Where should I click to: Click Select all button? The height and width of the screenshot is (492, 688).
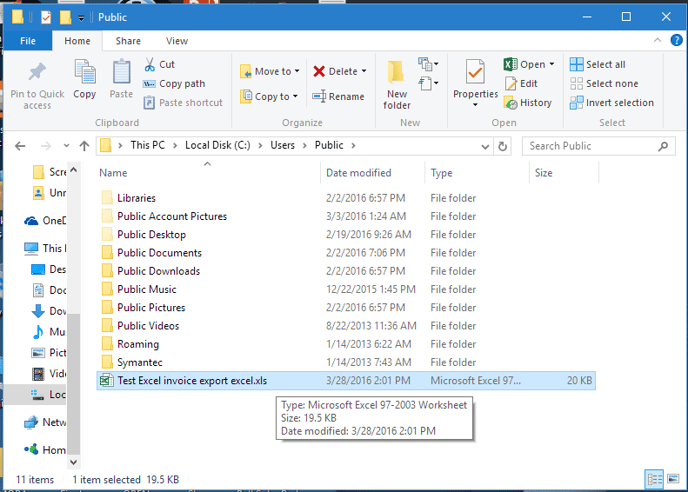pyautogui.click(x=598, y=65)
